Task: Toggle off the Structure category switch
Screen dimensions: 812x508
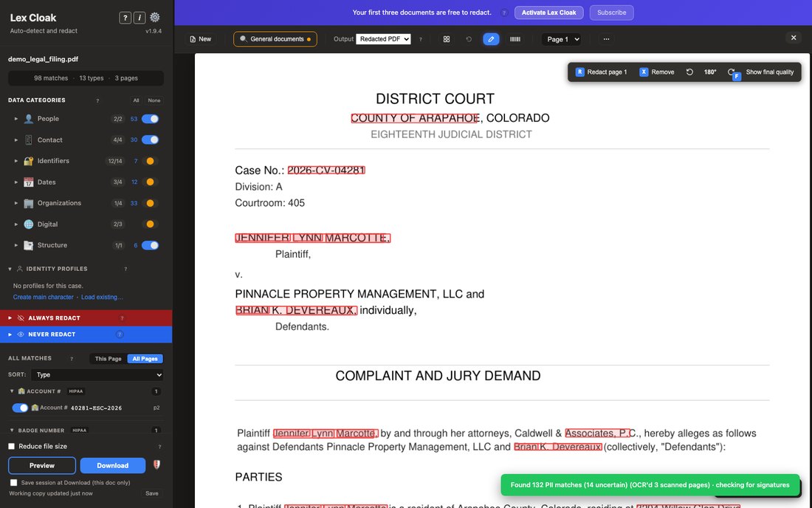Action: click(150, 245)
